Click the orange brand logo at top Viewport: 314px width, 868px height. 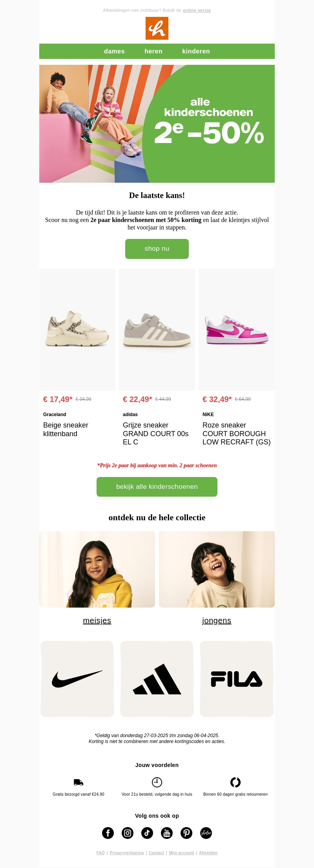(157, 28)
